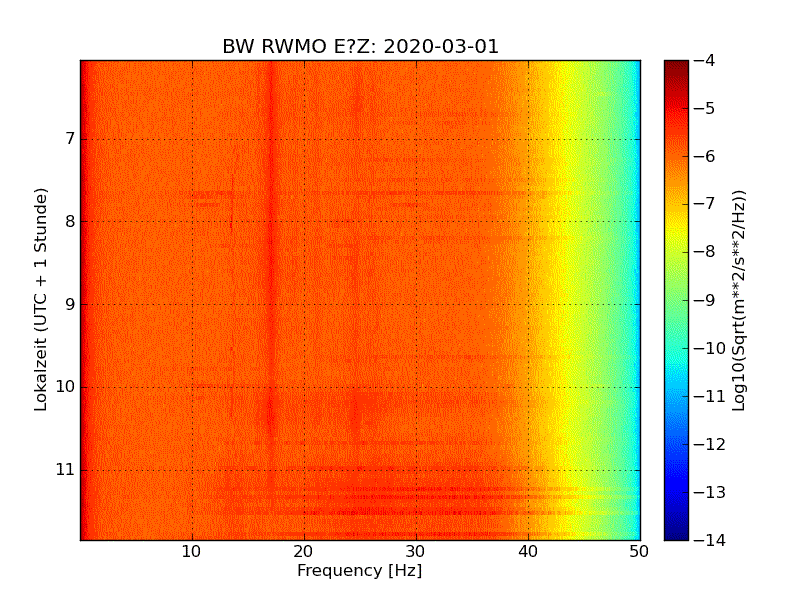Click the y-axis tick label '8'
Image resolution: width=800 pixels, height=600 pixels.
70,221
